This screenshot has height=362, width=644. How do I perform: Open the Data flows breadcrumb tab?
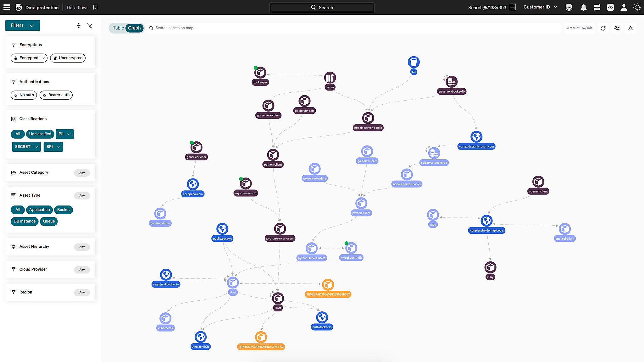tap(77, 8)
